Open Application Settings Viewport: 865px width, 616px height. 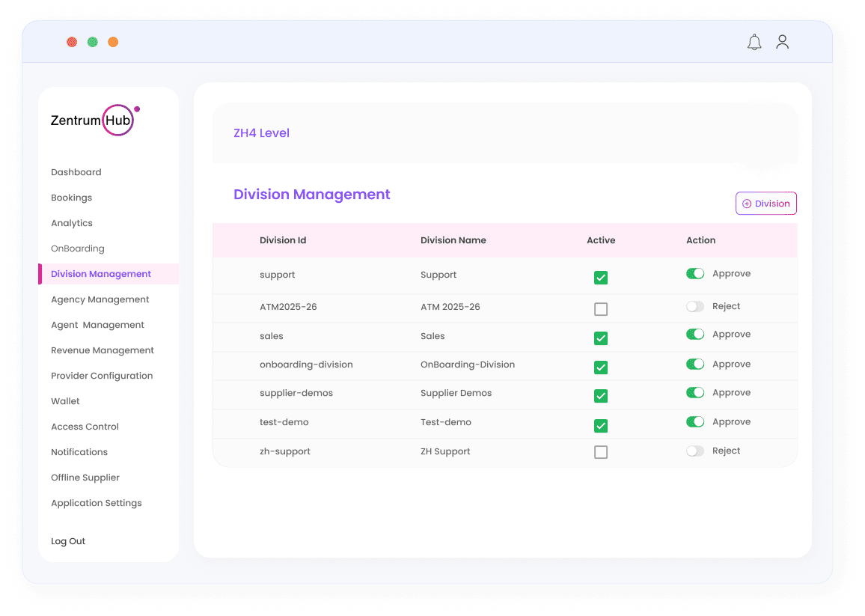(96, 502)
